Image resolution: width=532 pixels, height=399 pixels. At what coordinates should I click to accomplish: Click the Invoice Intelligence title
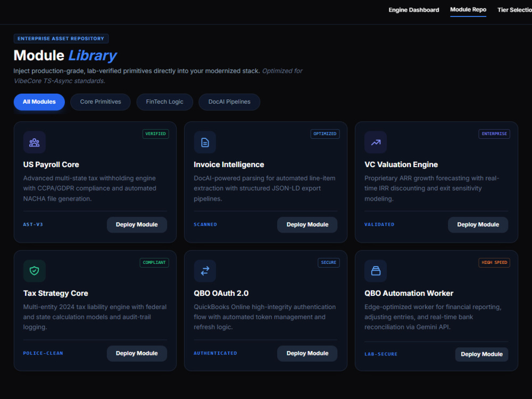click(x=229, y=164)
